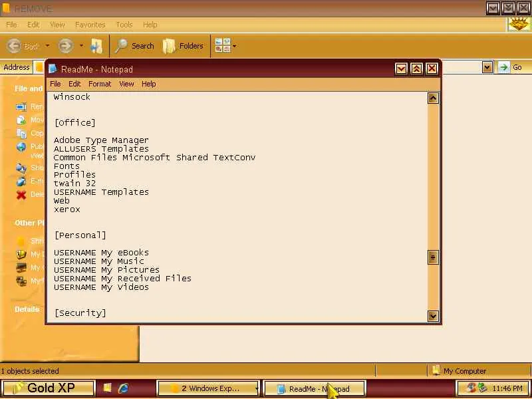Click the "twain 32" line in Notepad
Viewport: 532px width, 399px height.
click(74, 184)
